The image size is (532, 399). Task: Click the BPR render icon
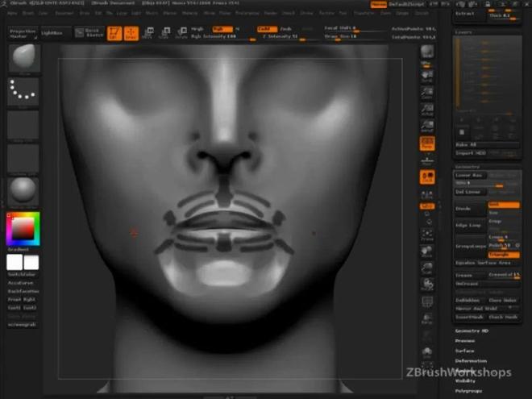click(427, 52)
